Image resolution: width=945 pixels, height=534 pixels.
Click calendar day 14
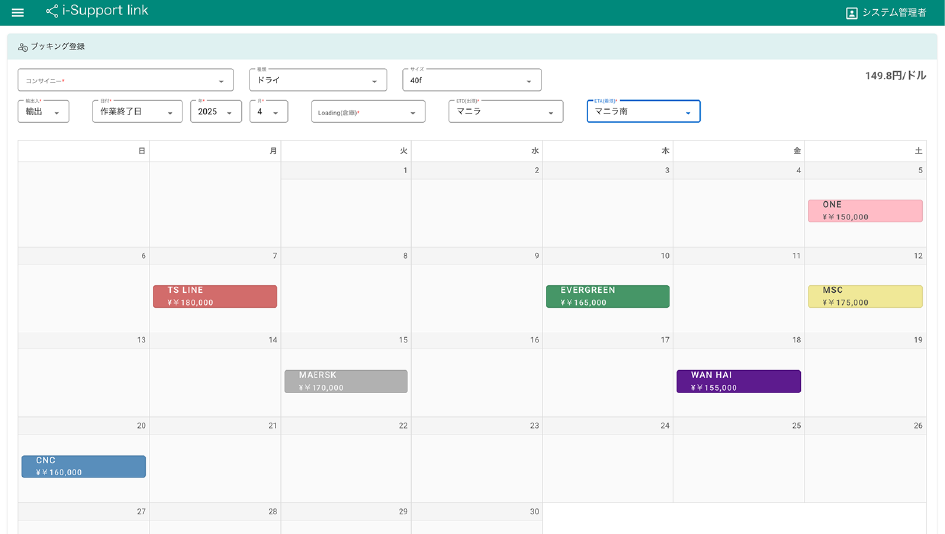(215, 374)
